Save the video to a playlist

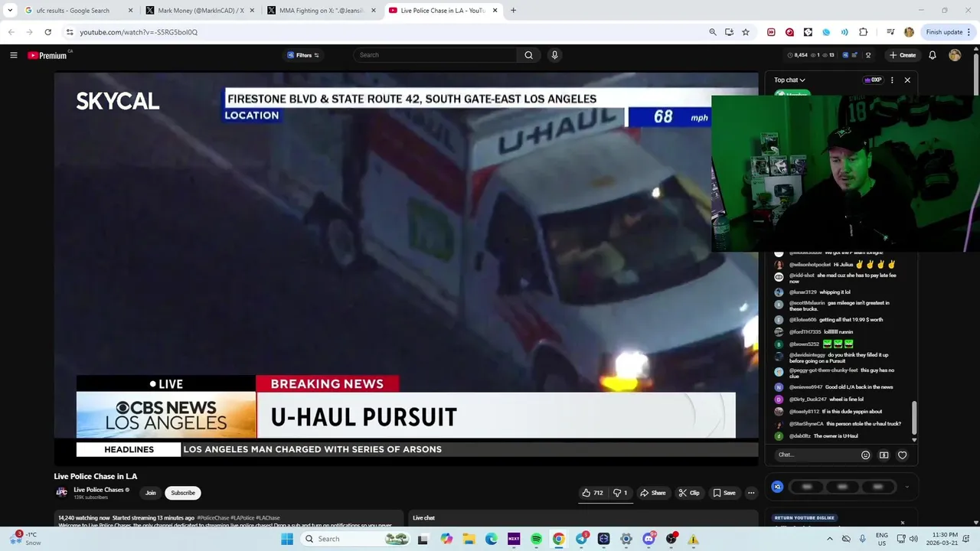(x=724, y=493)
